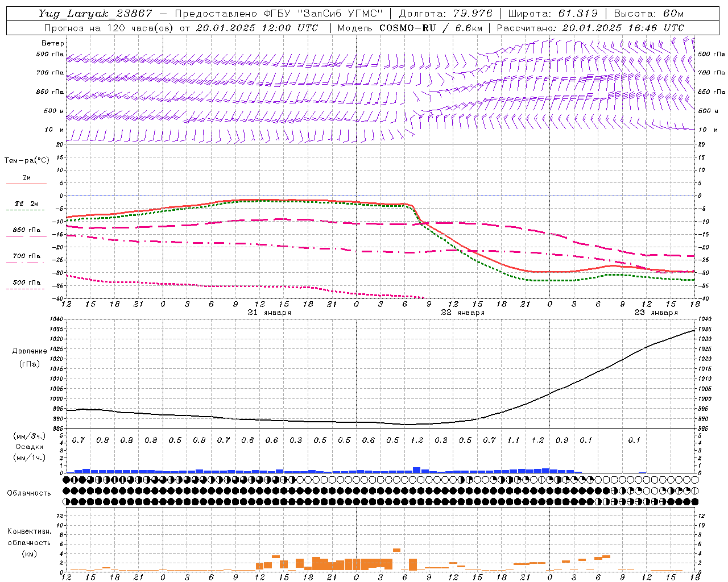The height and width of the screenshot is (582, 728).
Task: Click the 21 января date label
Action: (270, 313)
